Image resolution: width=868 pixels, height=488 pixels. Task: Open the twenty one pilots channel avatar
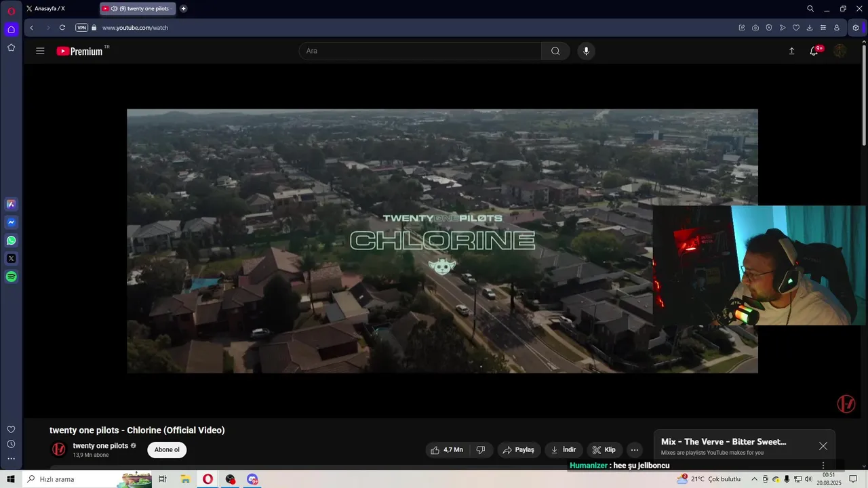(x=59, y=449)
